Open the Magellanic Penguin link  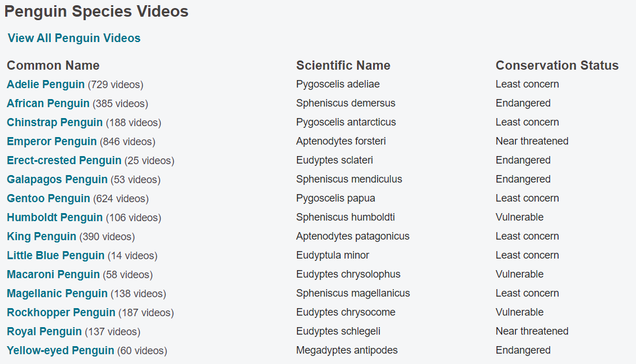coord(57,294)
